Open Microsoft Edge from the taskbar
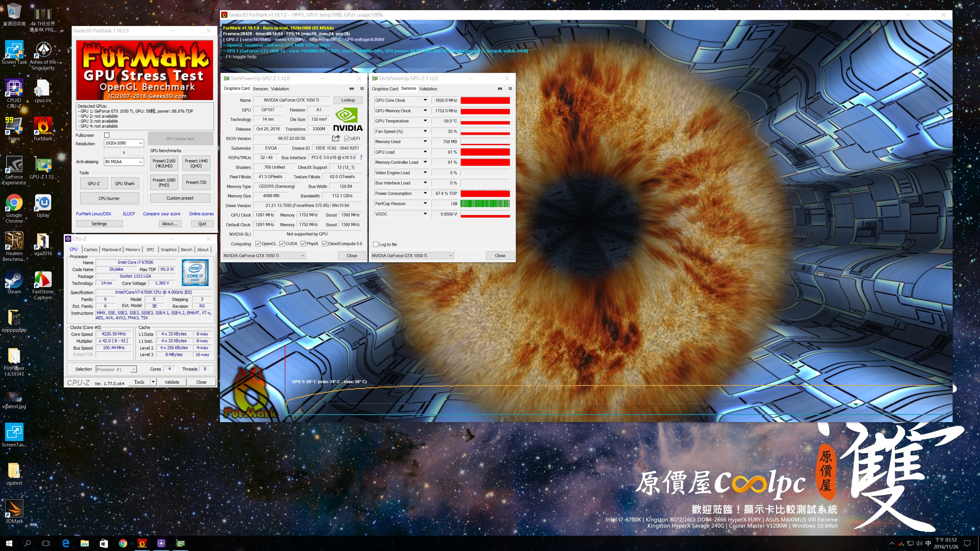This screenshot has width=980, height=551. (65, 543)
